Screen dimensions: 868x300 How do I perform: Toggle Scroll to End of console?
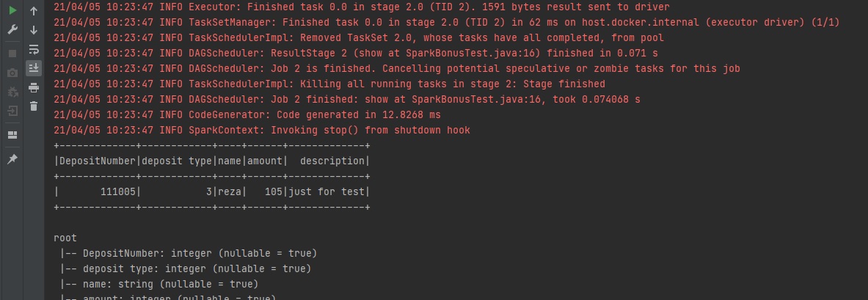tap(34, 68)
